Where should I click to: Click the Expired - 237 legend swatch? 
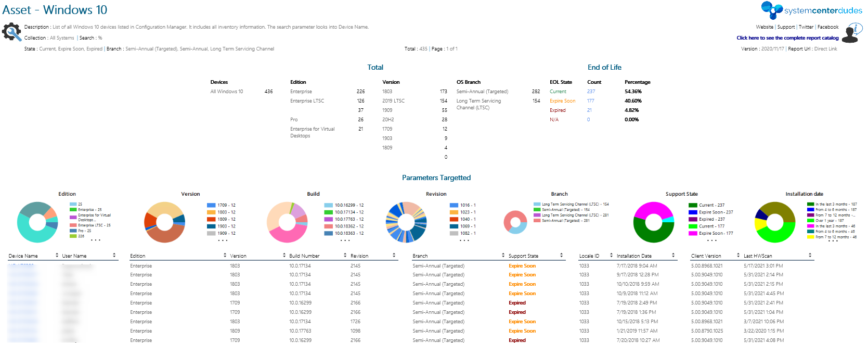click(x=693, y=219)
